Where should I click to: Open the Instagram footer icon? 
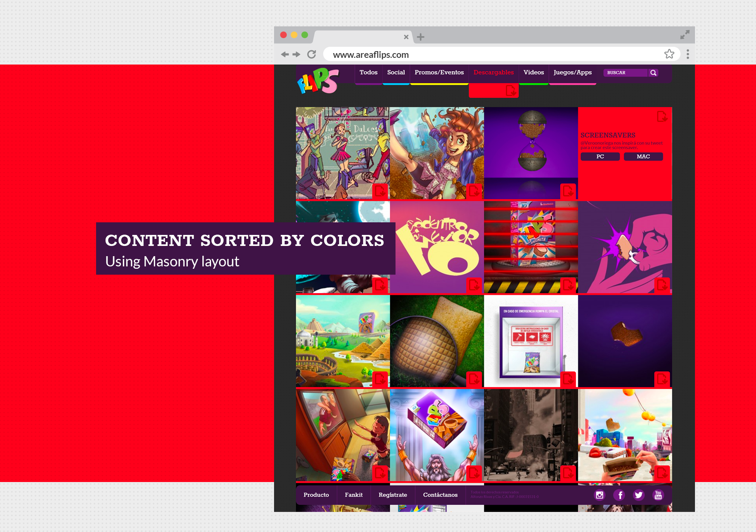point(599,495)
